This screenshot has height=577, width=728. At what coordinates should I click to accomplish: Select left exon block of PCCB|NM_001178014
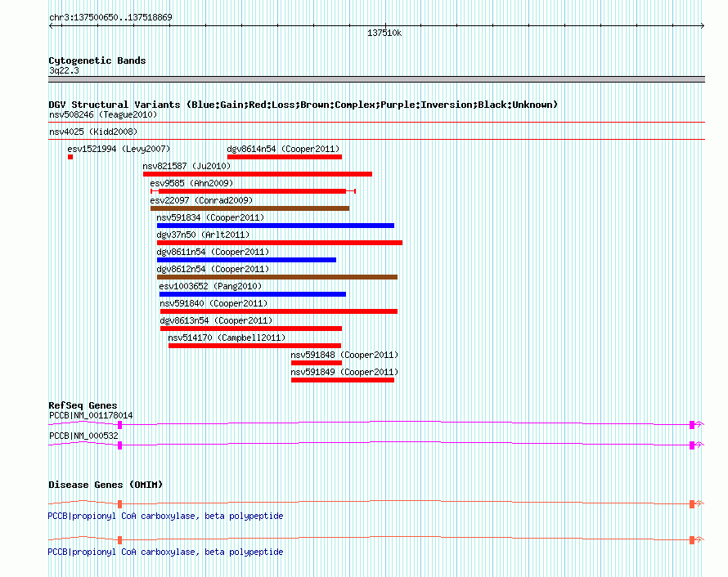(x=119, y=425)
